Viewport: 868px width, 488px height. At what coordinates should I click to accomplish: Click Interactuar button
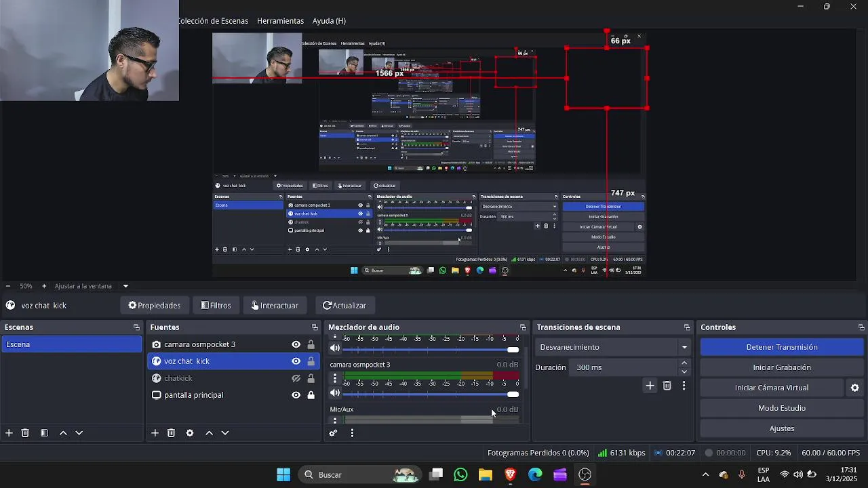tap(275, 306)
